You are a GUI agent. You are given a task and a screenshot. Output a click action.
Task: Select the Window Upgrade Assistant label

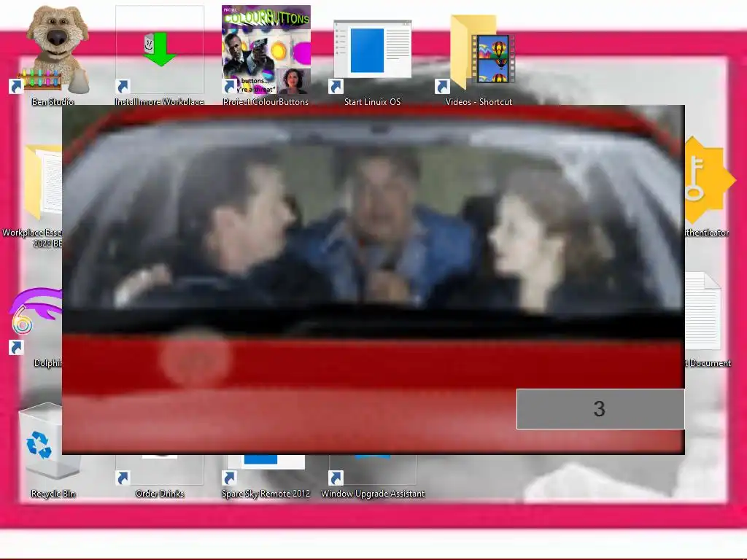(x=373, y=494)
